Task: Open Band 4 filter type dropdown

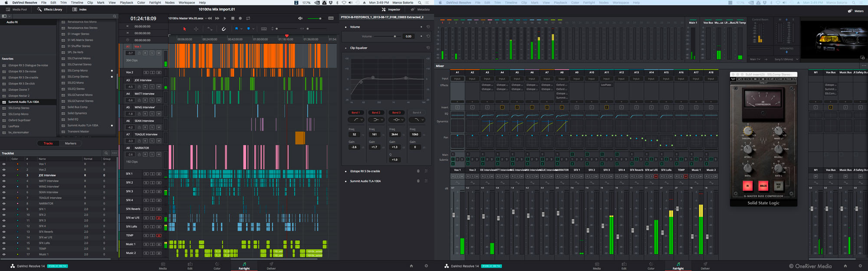Action: click(x=417, y=120)
